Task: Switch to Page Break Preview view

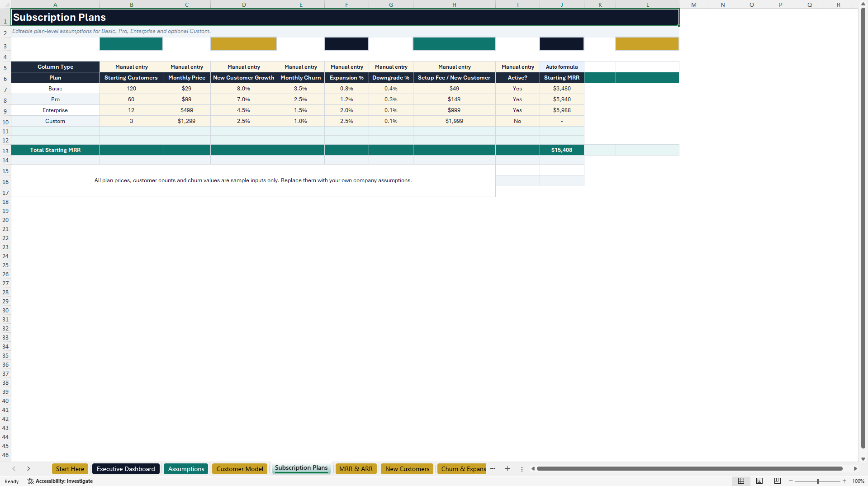Action: pyautogui.click(x=778, y=481)
